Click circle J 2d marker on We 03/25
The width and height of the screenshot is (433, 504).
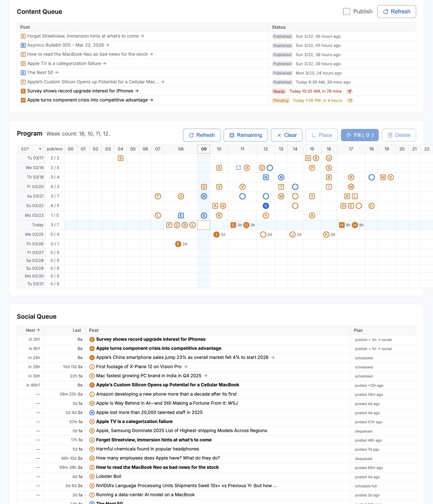293,234
